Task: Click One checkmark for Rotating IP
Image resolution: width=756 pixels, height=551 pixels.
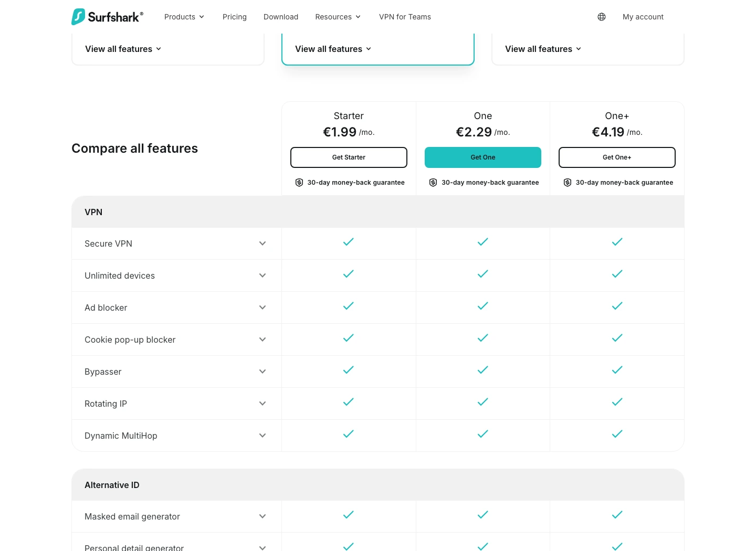Action: click(x=483, y=402)
